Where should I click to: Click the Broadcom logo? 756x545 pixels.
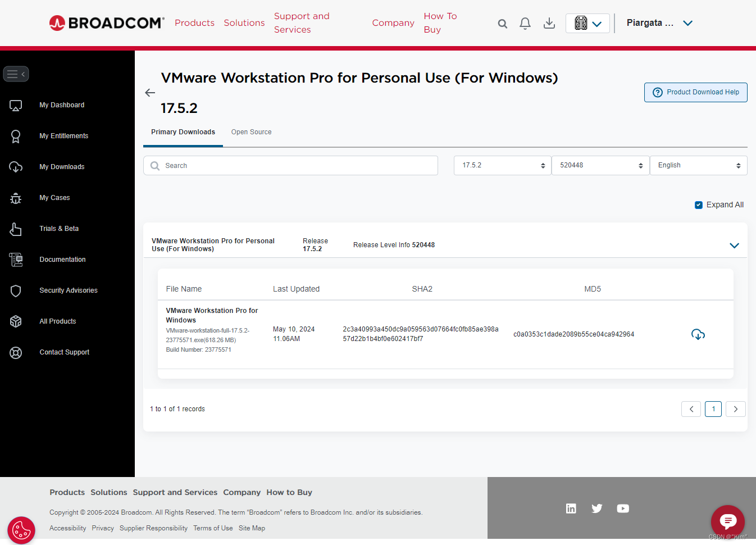(x=107, y=23)
